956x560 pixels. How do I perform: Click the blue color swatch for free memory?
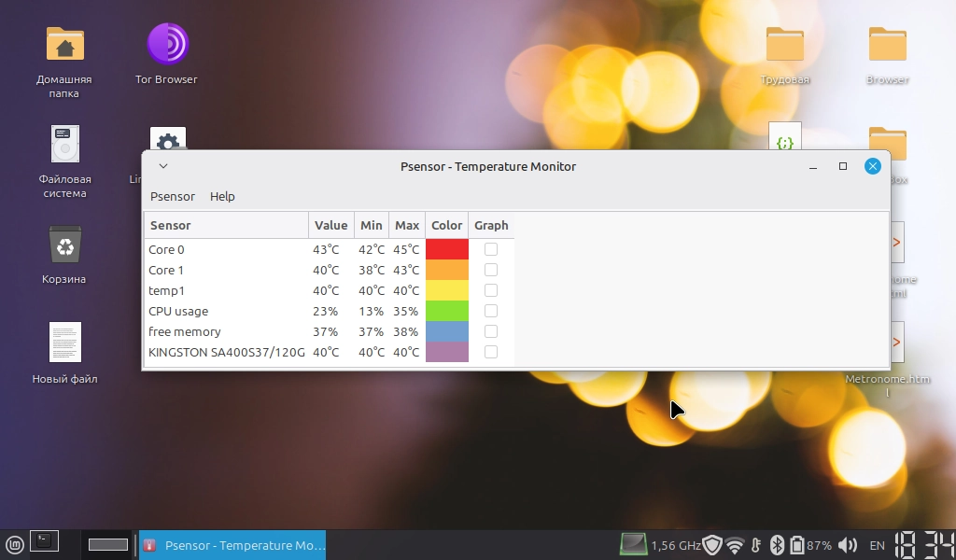click(447, 331)
